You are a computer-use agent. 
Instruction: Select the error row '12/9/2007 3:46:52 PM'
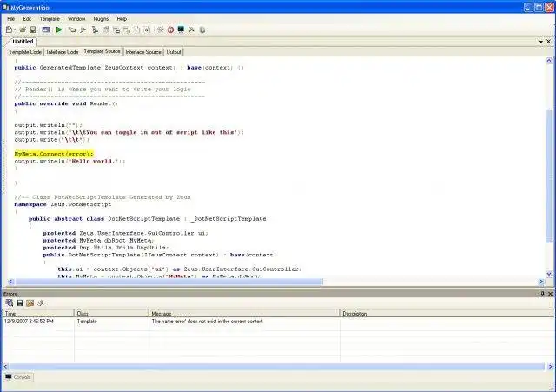pos(278,322)
